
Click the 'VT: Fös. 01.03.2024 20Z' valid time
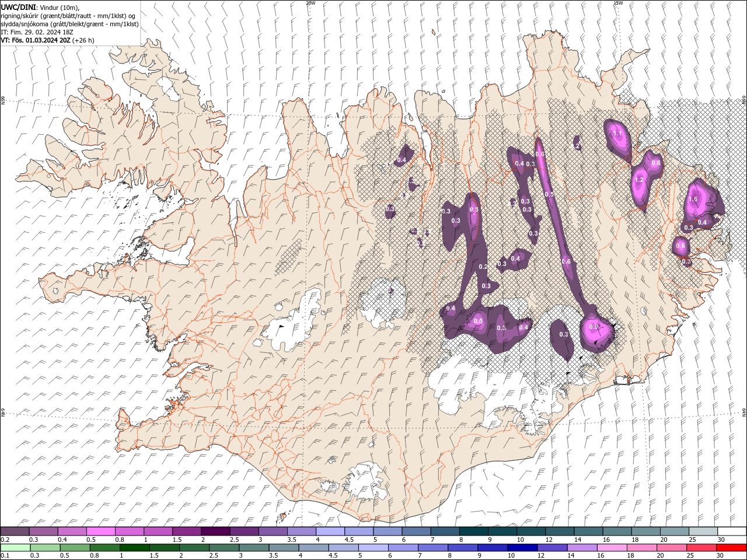pos(36,40)
